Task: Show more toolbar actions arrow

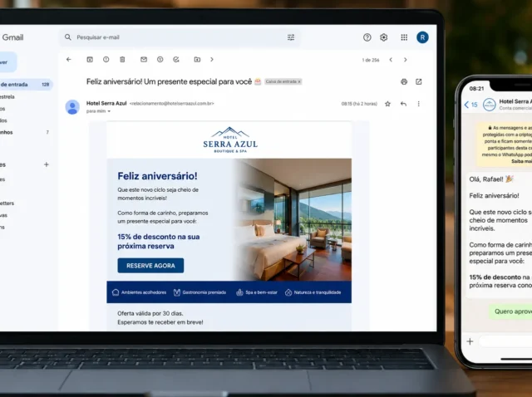Action: coord(212,59)
